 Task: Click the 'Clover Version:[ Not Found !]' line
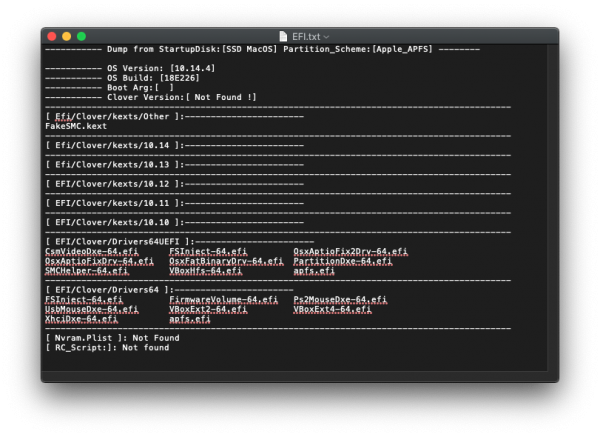click(x=182, y=97)
